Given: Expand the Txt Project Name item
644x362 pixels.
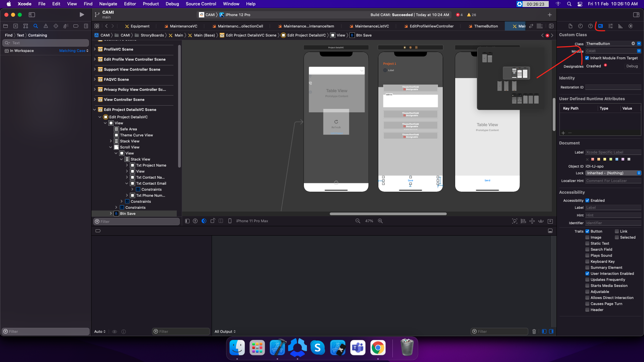Looking at the screenshot, I should click(127, 165).
